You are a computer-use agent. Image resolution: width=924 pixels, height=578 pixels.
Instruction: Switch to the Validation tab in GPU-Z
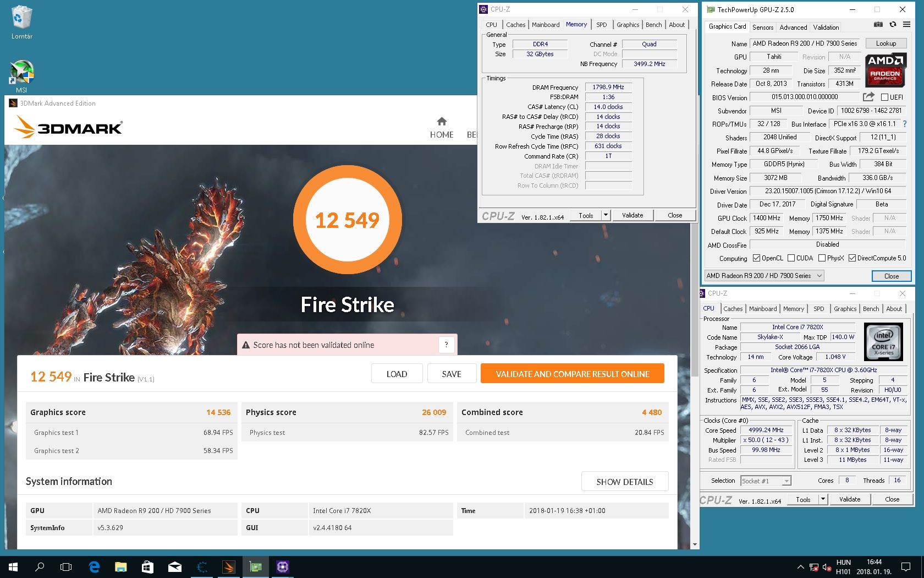click(826, 27)
